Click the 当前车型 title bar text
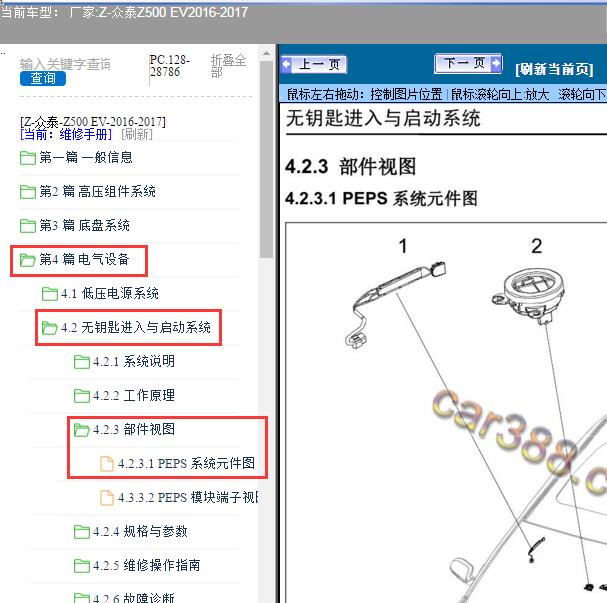 pos(124,12)
